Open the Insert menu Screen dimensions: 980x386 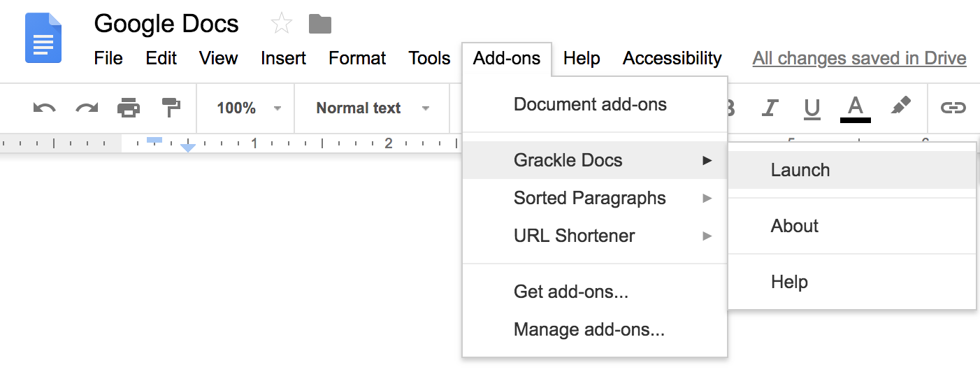(x=283, y=58)
